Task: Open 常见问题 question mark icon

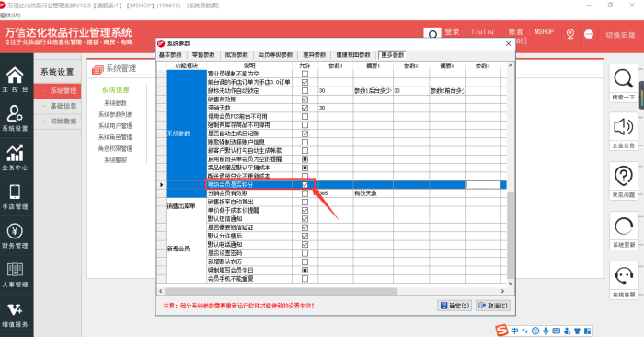Action: point(624,176)
